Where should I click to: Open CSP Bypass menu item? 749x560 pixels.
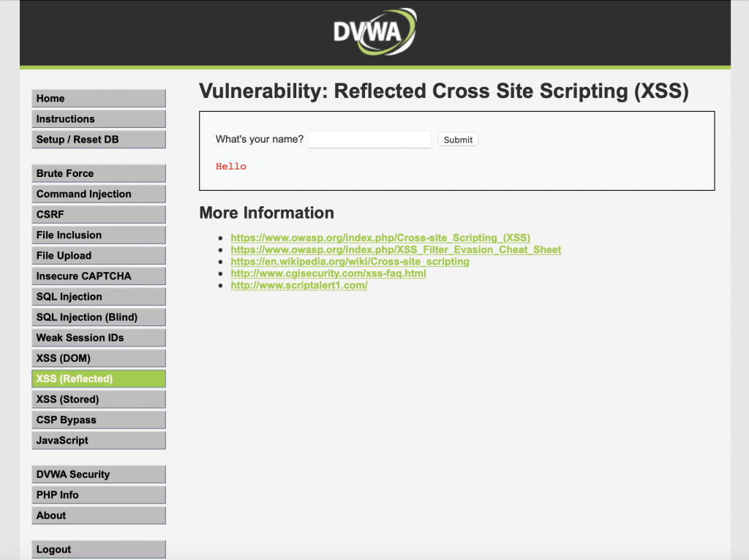pos(99,420)
